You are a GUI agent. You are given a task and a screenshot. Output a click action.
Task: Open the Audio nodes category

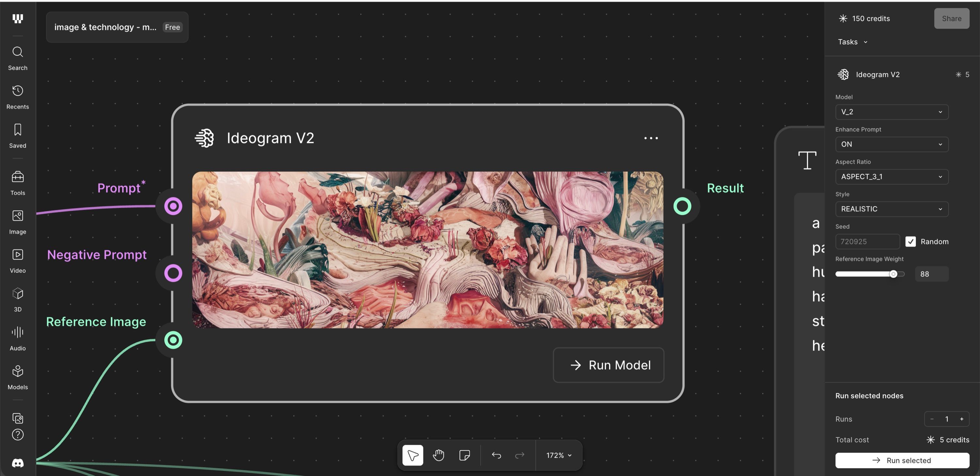tap(18, 338)
